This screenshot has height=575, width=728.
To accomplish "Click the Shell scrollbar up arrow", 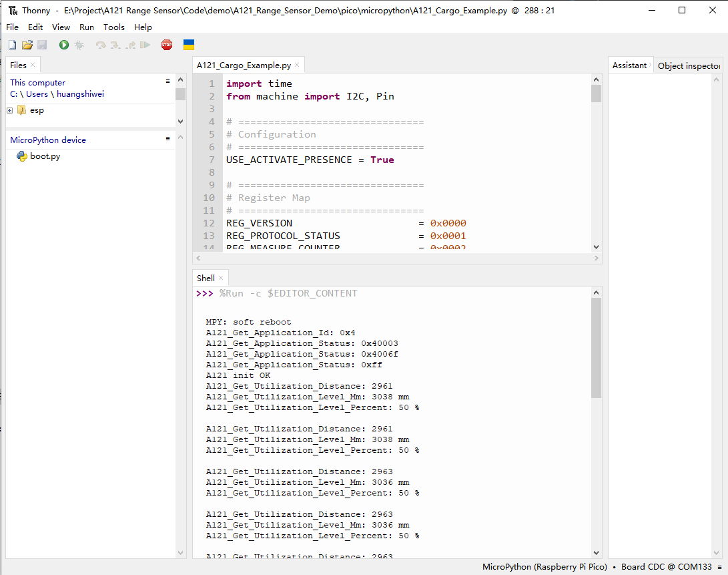I will pyautogui.click(x=596, y=293).
